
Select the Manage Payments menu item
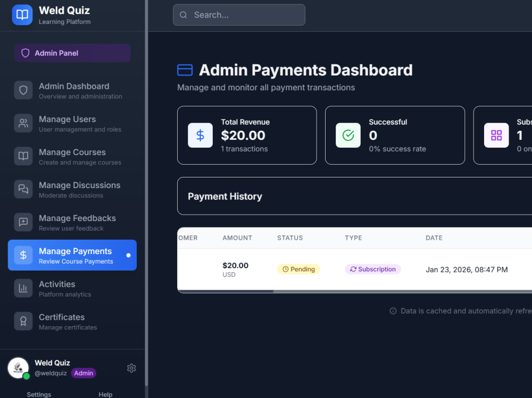72,255
